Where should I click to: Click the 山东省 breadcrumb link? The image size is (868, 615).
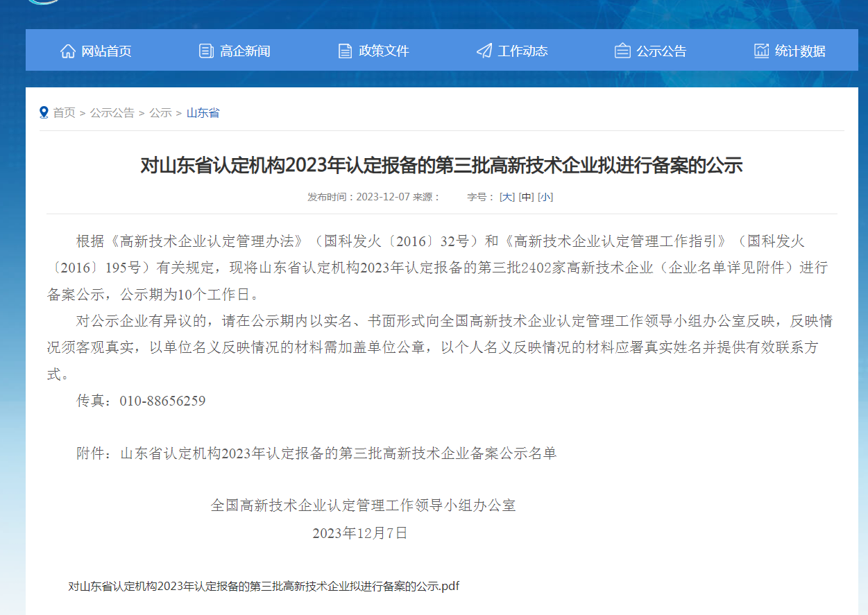(203, 112)
